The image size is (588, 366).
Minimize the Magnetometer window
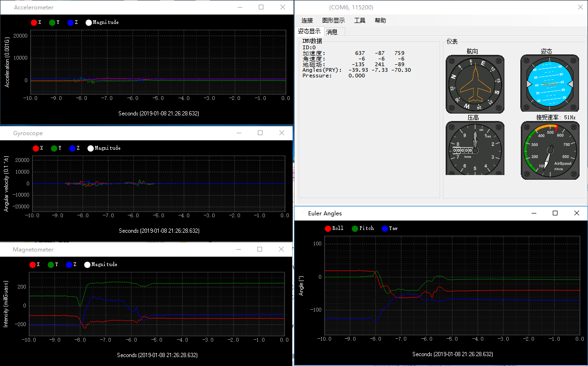pos(239,250)
